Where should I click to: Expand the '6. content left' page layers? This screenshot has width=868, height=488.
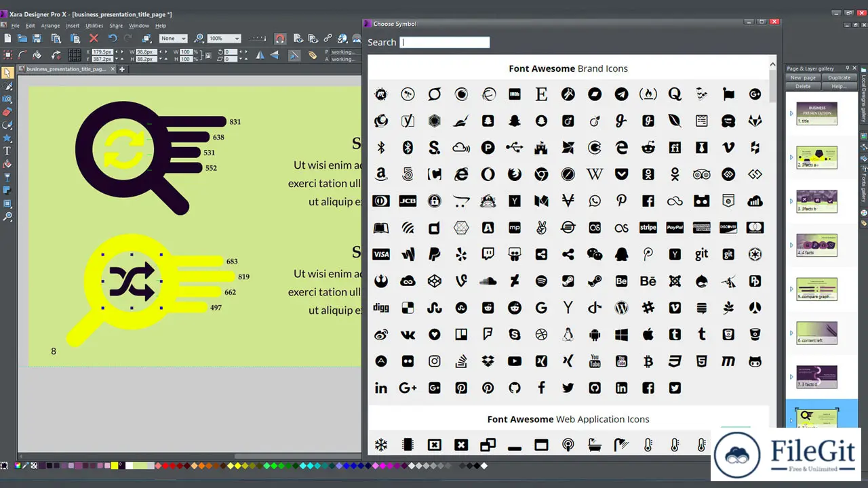point(791,333)
